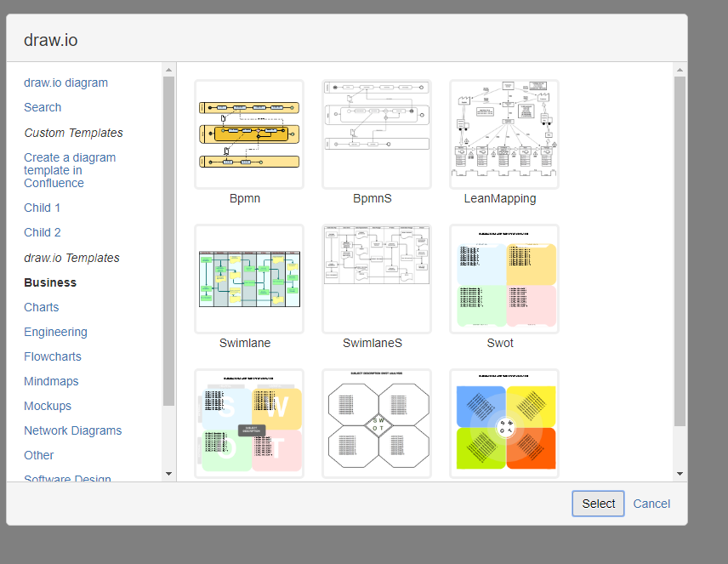The image size is (728, 564).
Task: Select the SWOT template with large letters
Action: pos(249,424)
